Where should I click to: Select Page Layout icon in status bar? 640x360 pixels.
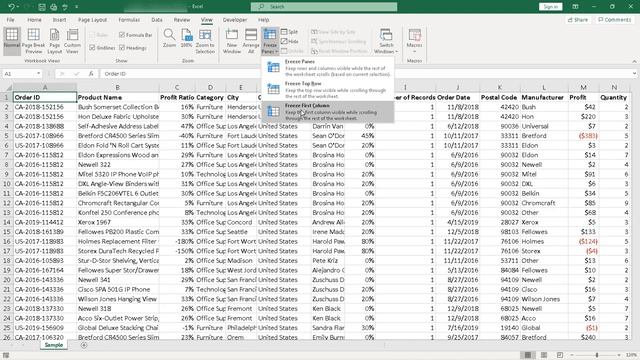pyautogui.click(x=544, y=355)
